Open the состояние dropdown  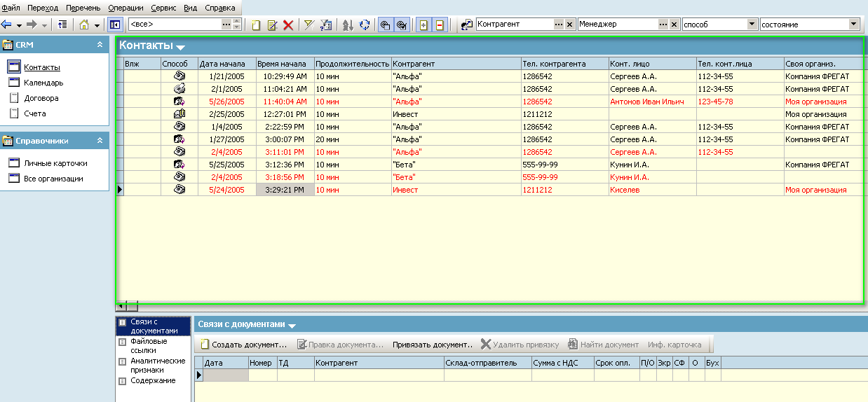coord(854,24)
